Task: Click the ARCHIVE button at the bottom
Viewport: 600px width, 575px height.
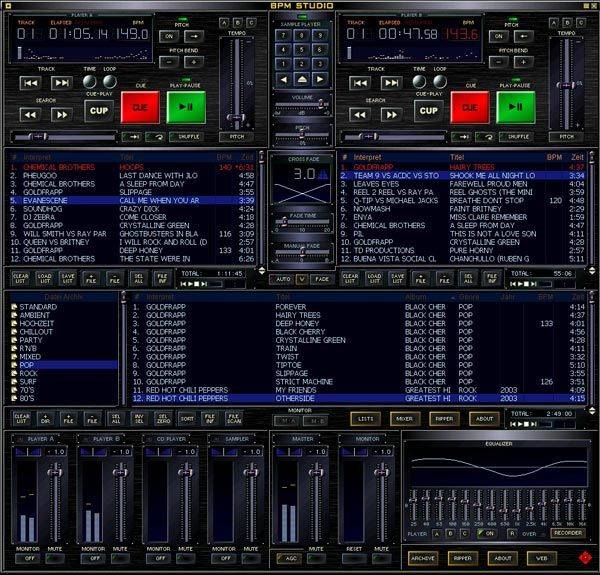Action: click(423, 558)
